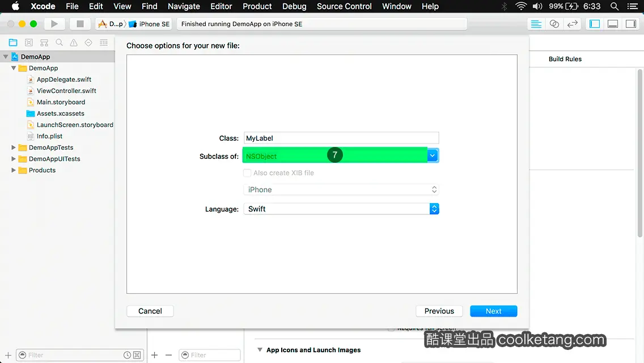Click the Class name text field
Viewport: 644px width, 363px height.
tap(341, 138)
